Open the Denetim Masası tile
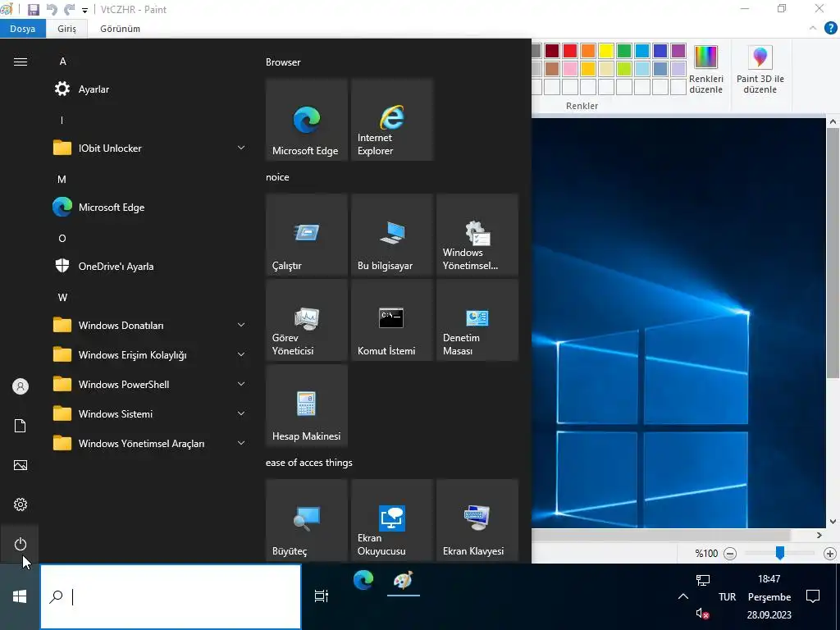840x630 pixels. point(477,320)
